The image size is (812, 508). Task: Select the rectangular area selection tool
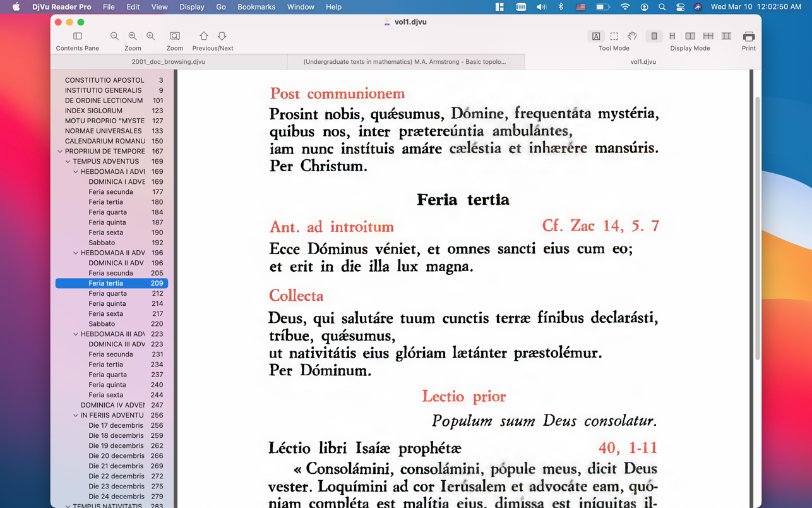[614, 37]
